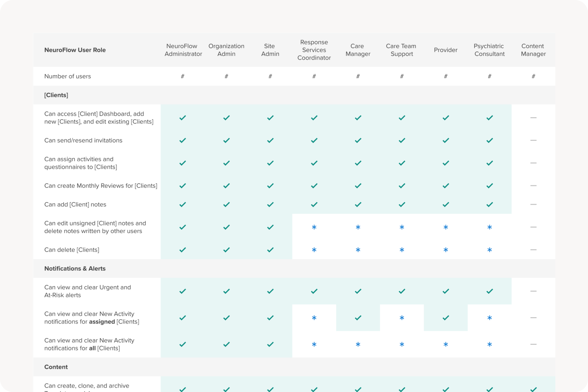Click the Provider asterisk in Can delete [Clients] row
588x392 pixels.
pos(446,250)
